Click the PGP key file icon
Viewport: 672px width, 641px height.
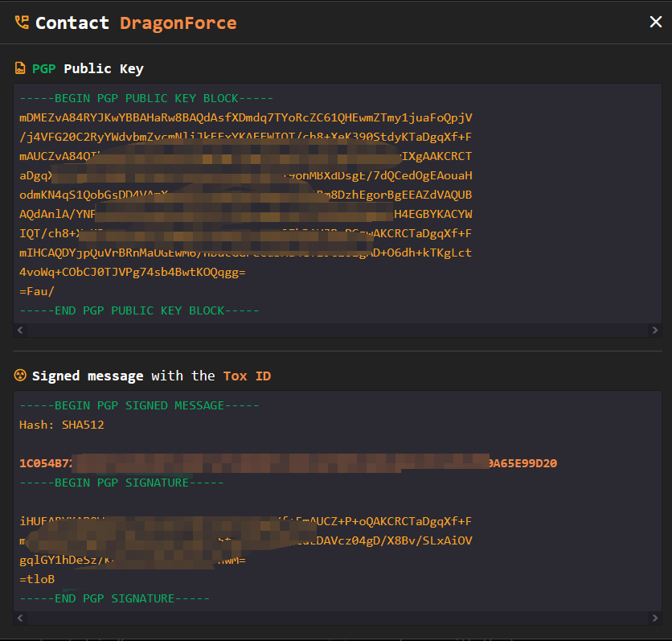click(x=20, y=68)
